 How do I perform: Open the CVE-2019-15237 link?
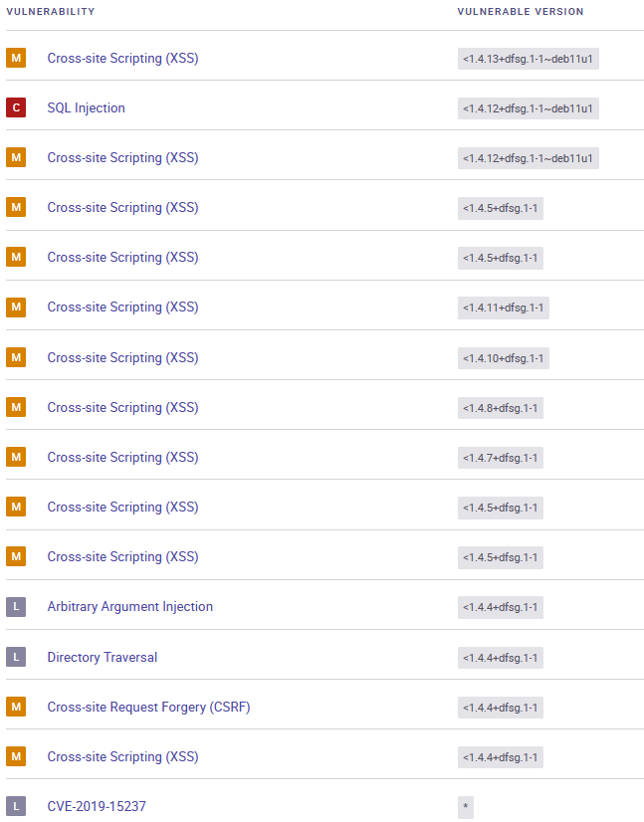[x=97, y=806]
